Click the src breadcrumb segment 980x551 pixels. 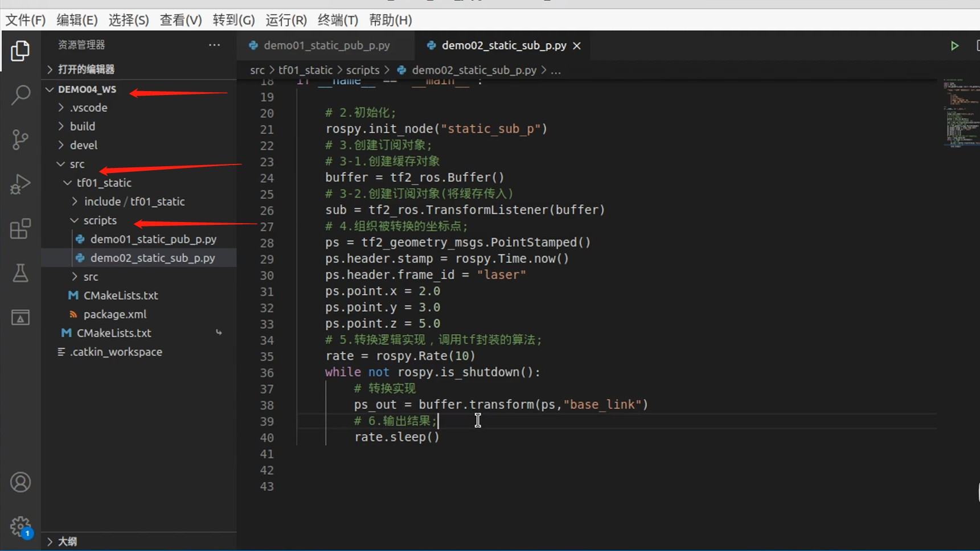point(257,70)
